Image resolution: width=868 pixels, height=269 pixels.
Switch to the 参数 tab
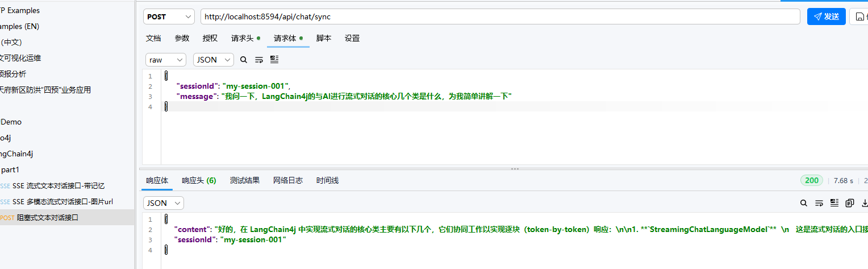[x=182, y=38]
